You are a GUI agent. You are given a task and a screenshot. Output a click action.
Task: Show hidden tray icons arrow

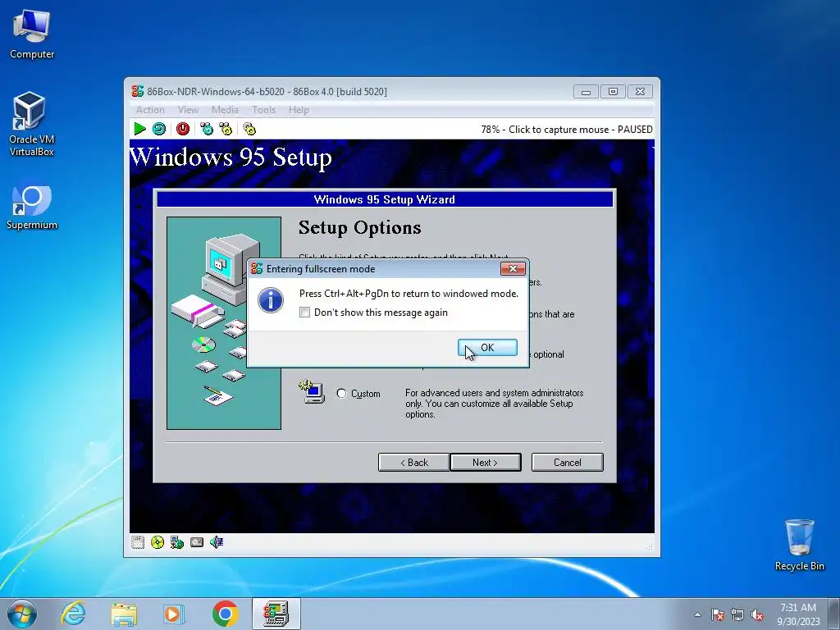pos(697,614)
